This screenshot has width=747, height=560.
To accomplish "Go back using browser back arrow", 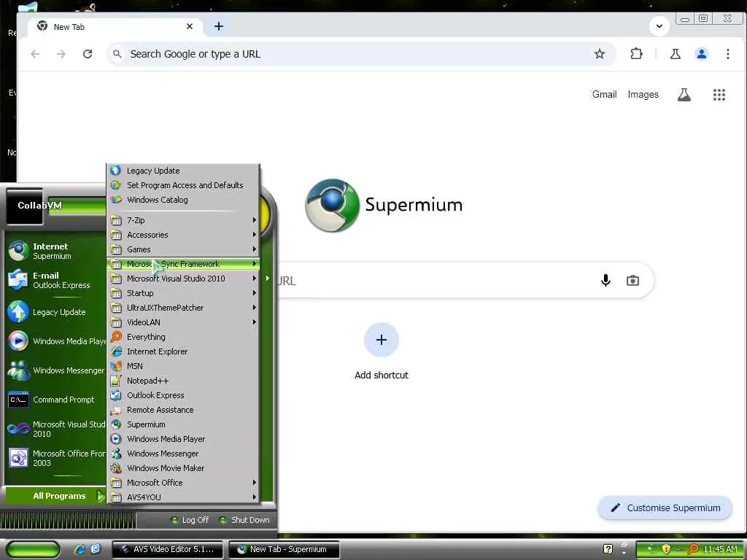I will pyautogui.click(x=35, y=54).
